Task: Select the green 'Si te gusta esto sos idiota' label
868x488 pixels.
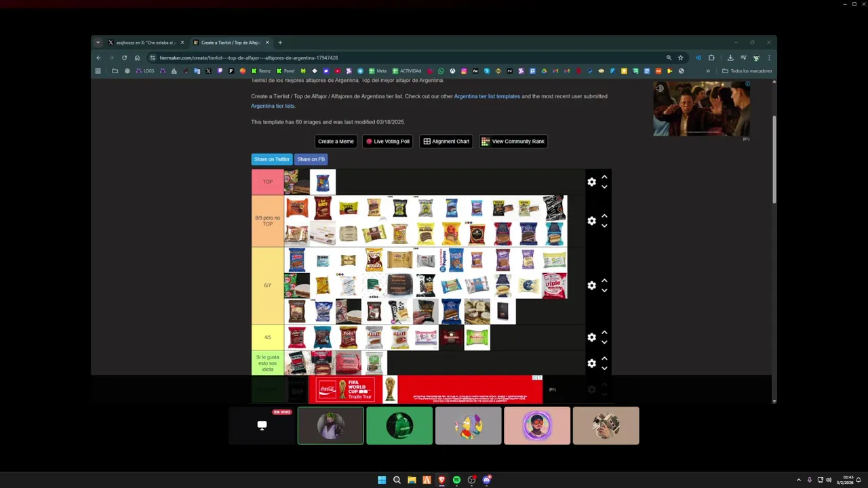Action: (268, 363)
